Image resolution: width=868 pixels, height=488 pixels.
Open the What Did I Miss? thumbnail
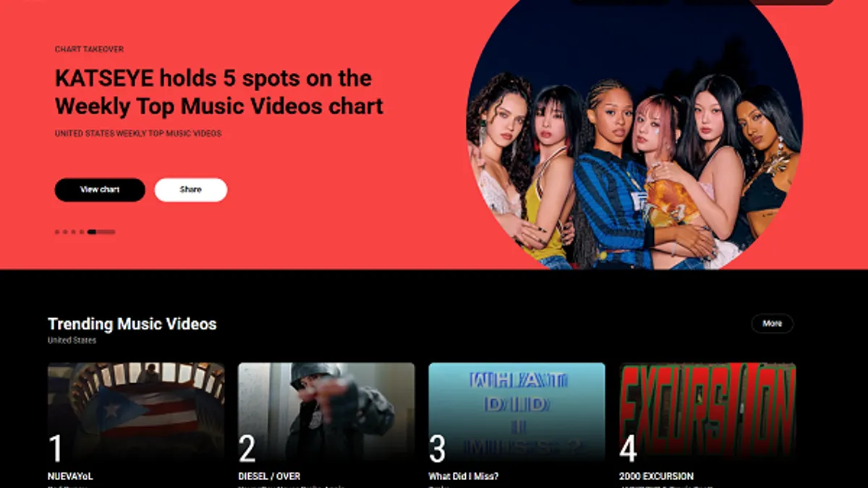pyautogui.click(x=516, y=412)
